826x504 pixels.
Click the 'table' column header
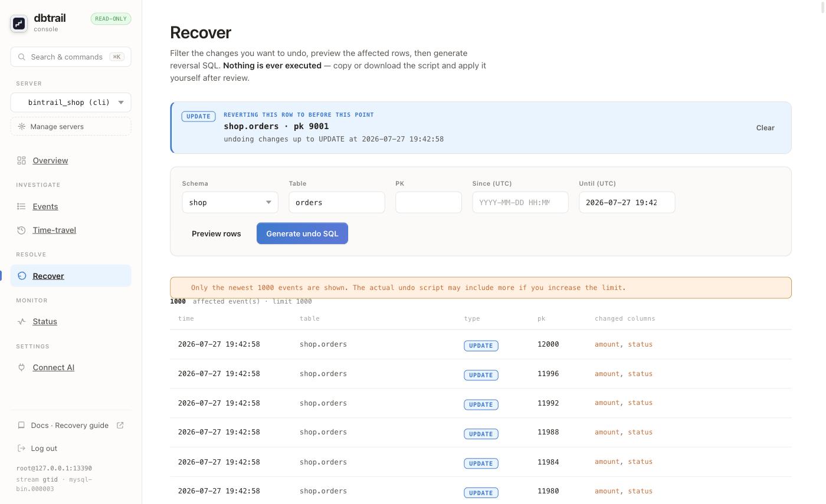pos(310,318)
